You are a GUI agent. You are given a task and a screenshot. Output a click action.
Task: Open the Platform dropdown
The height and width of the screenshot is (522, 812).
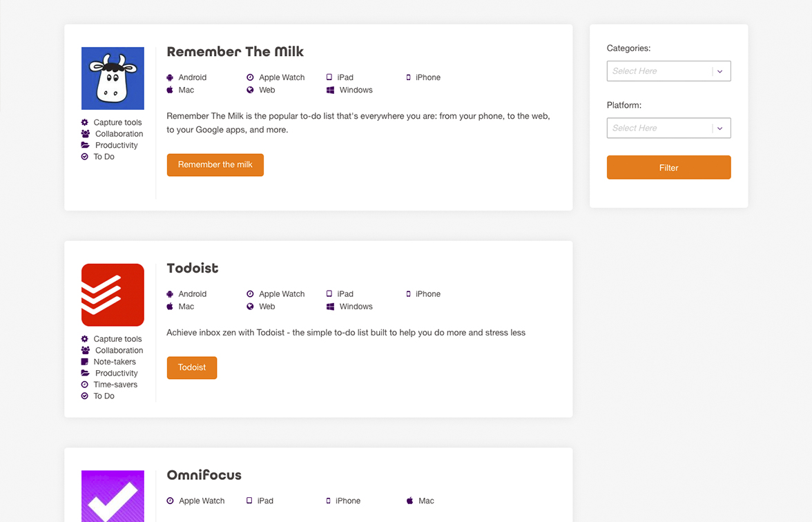[659, 128]
